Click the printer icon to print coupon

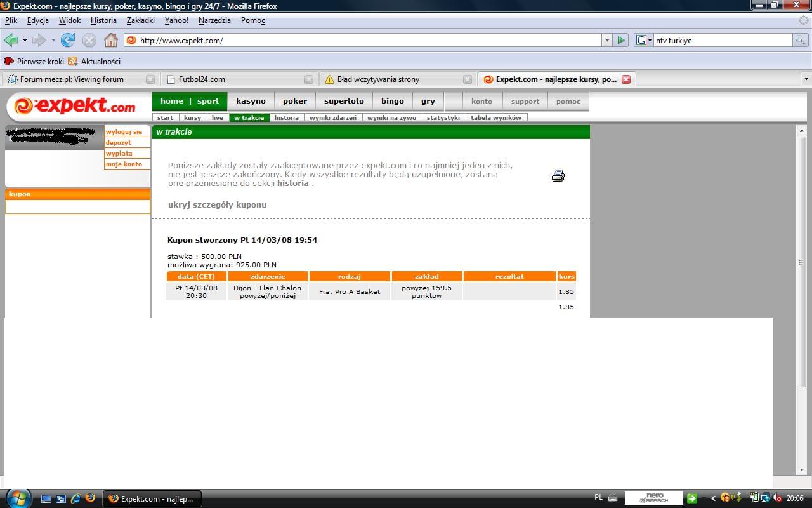(558, 176)
